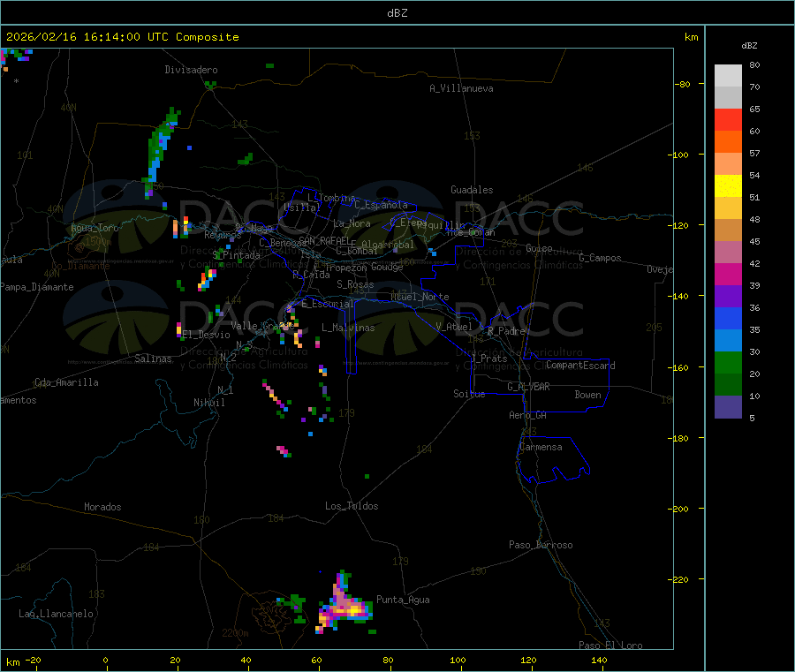Click the Paso_Barroso map label
795x672 pixels.
click(541, 545)
